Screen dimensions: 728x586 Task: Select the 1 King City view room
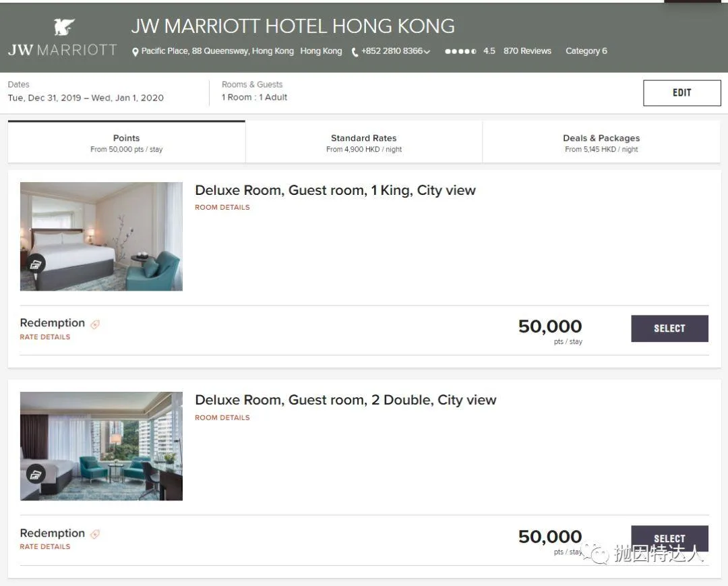pos(669,328)
